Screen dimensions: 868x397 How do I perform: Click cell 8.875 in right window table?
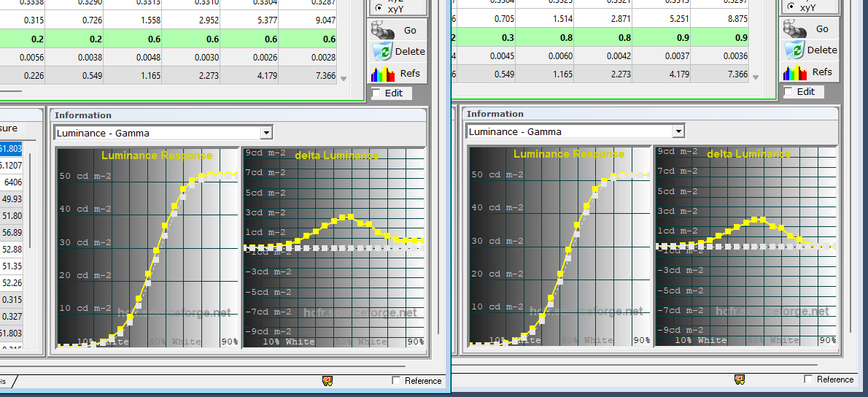pyautogui.click(x=720, y=19)
